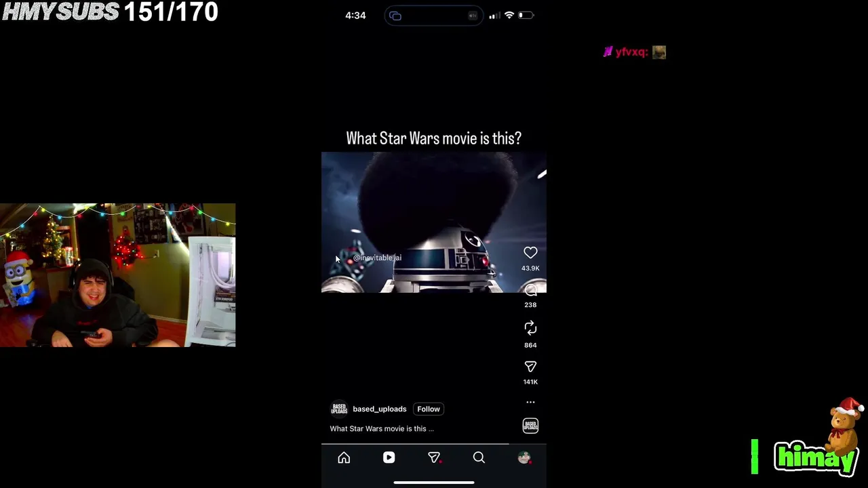
Task: Tap the based_uploads profile avatar
Action: click(339, 409)
